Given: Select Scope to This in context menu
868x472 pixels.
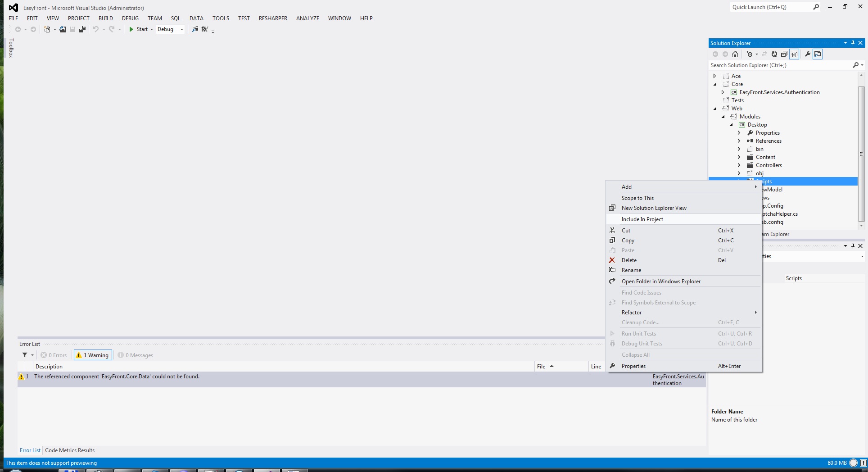Looking at the screenshot, I should click(x=683, y=198).
